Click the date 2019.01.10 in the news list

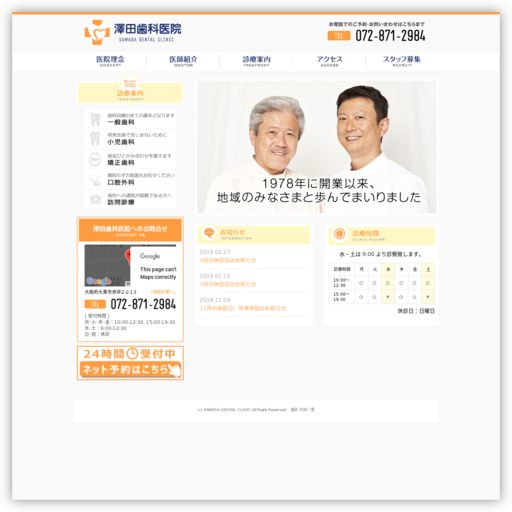click(x=215, y=276)
